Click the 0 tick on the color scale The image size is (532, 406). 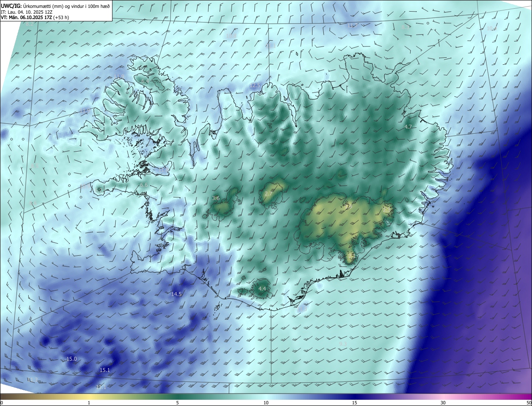tap(1, 403)
